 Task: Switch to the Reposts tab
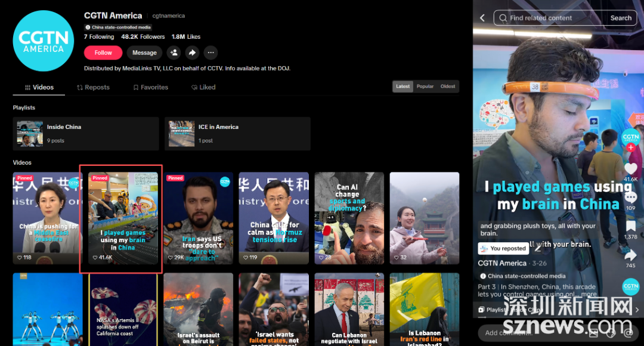(93, 87)
